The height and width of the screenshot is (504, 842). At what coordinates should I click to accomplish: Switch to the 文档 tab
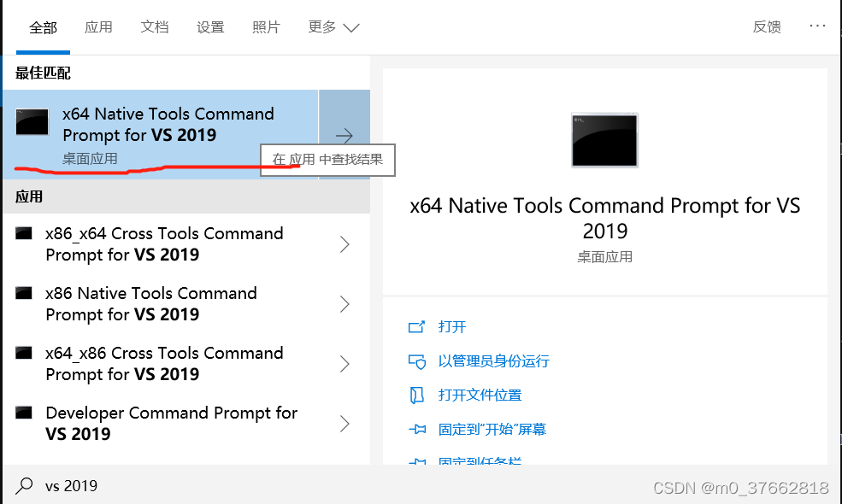pyautogui.click(x=154, y=27)
